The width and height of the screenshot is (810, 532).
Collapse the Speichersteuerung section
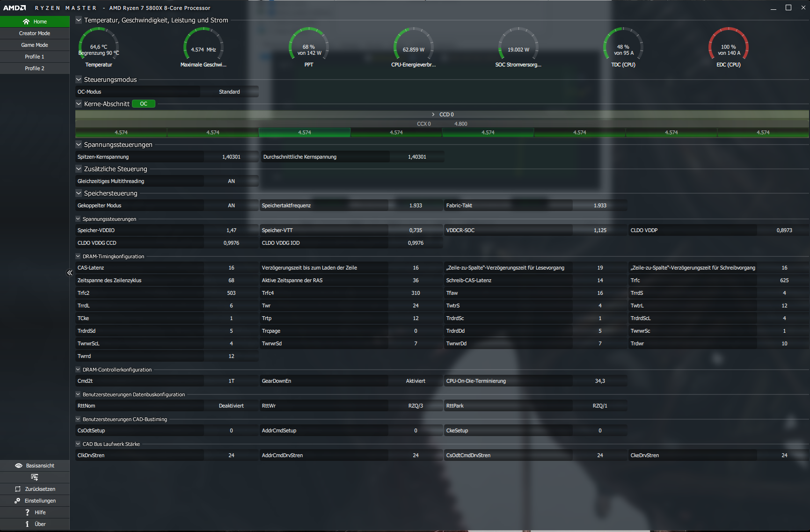point(79,193)
